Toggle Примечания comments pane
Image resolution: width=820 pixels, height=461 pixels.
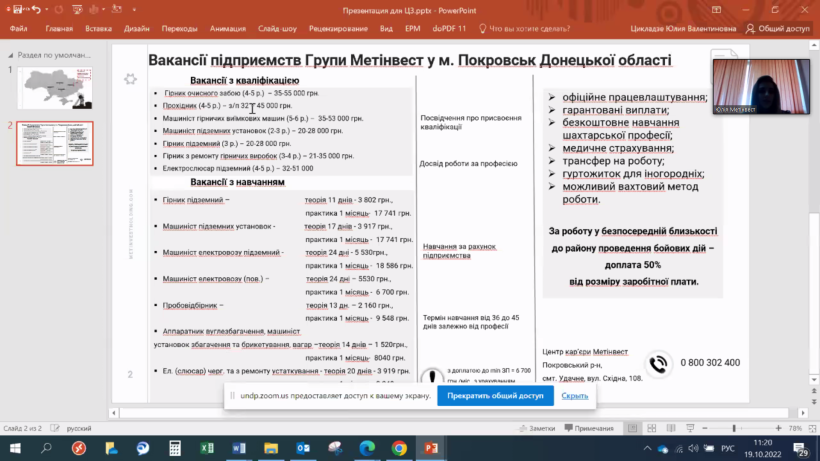589,429
